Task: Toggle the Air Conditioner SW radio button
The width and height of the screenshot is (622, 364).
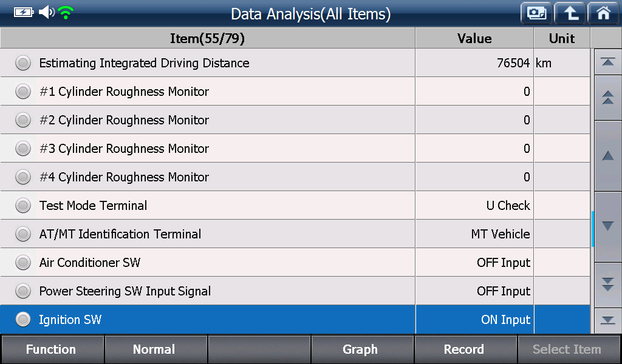Action: click(23, 262)
